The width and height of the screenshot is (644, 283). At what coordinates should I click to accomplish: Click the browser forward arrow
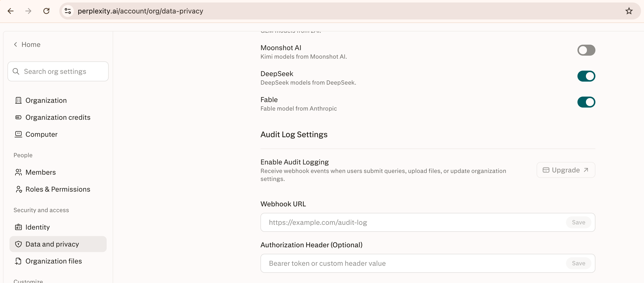28,11
